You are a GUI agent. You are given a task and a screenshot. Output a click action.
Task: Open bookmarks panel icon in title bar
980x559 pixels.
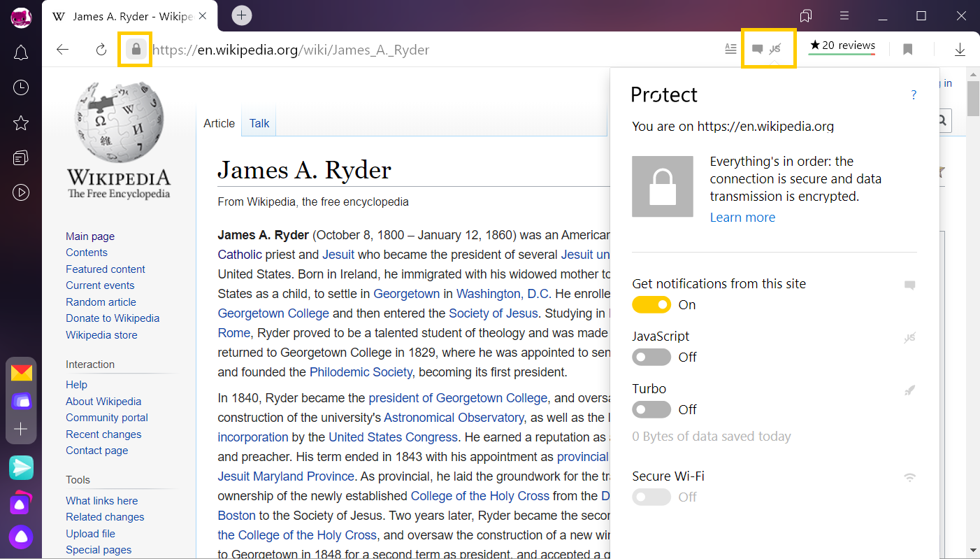coord(806,15)
